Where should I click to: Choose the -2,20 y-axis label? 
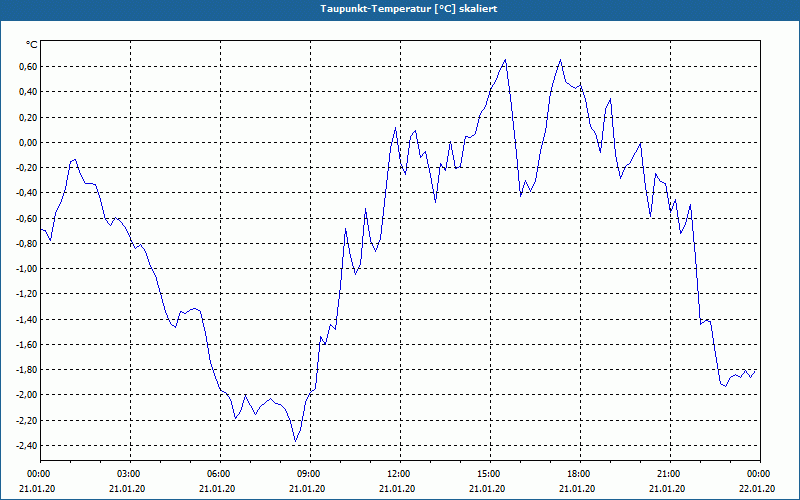[27, 420]
